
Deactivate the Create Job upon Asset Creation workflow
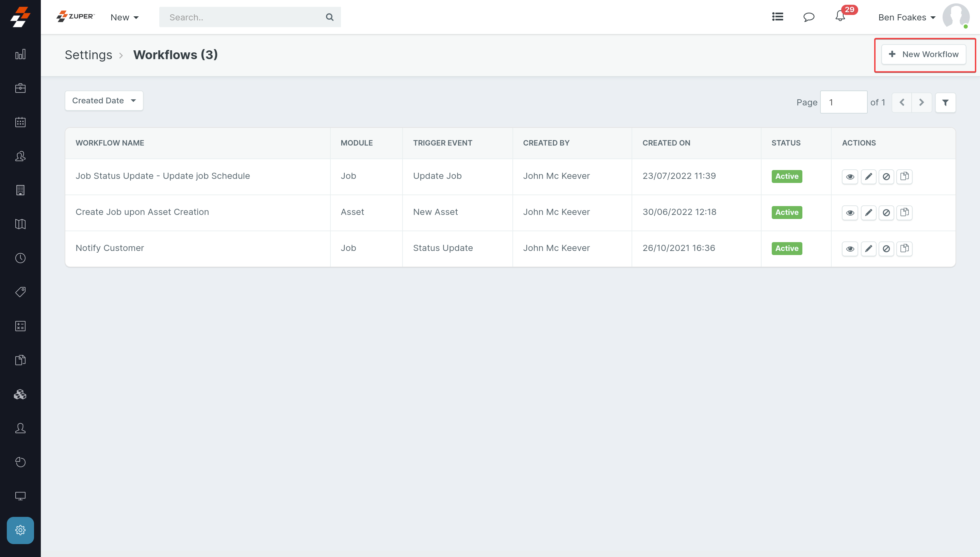click(x=886, y=213)
